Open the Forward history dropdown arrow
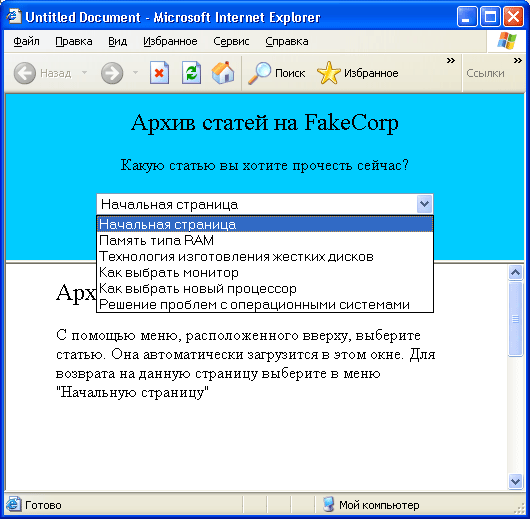 click(x=135, y=72)
